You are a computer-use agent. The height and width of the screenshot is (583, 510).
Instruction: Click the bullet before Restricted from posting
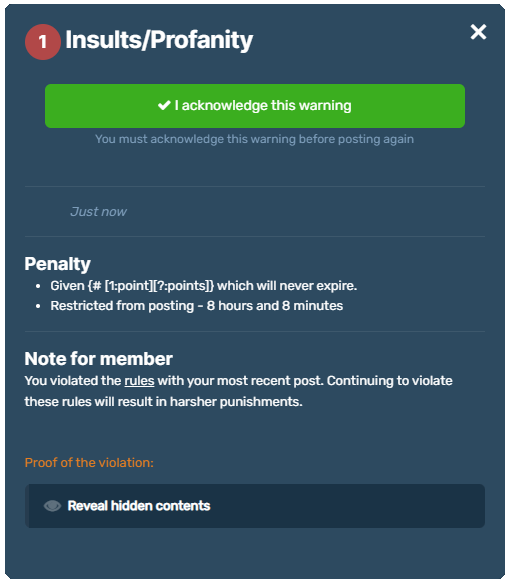[x=38, y=306]
